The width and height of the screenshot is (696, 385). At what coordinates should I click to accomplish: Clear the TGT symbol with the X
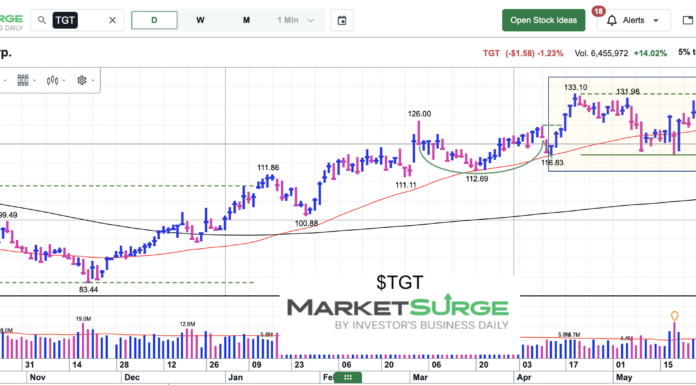(x=113, y=20)
